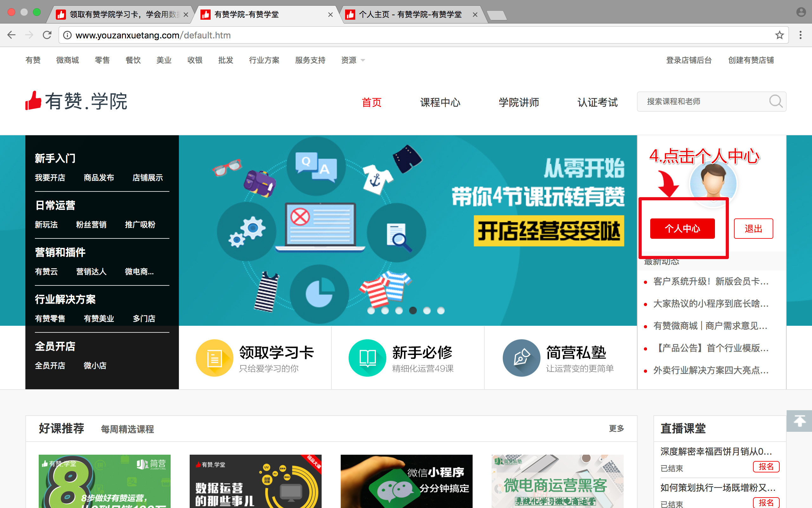Click 报名 for 如何策划执行一场既增粉又… live class
Screen dimensions: 812x508
point(766,503)
